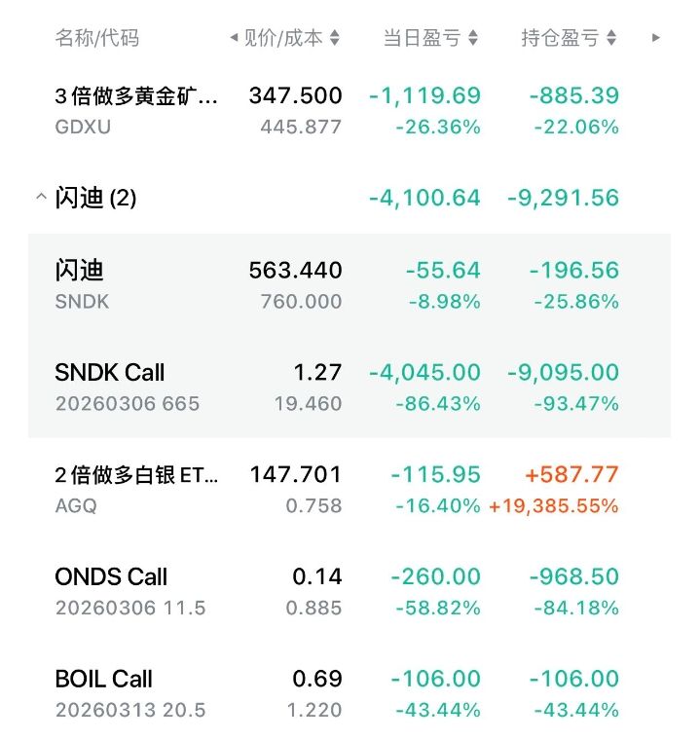This screenshot has width=700, height=740.
Task: Click the GDXU current price 347.500
Action: (x=295, y=95)
